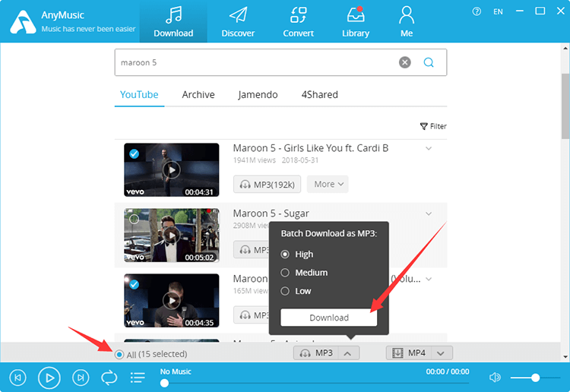570x392 pixels.
Task: Select the Jamendo source tab
Action: click(x=258, y=95)
